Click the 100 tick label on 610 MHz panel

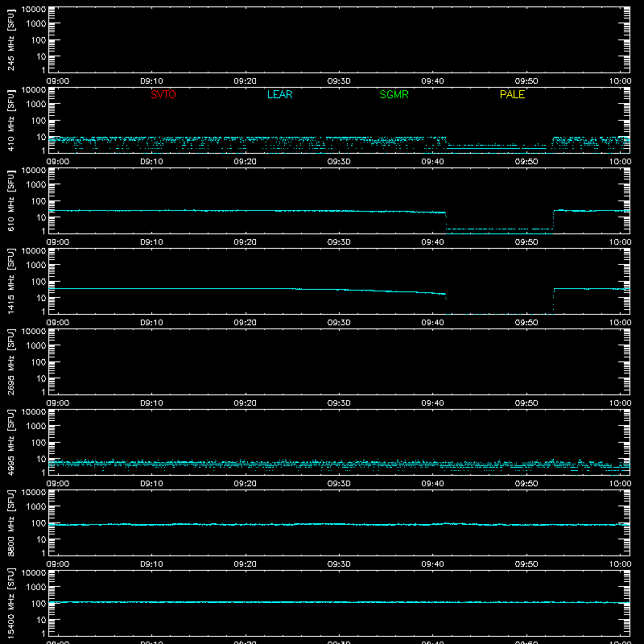(39, 201)
